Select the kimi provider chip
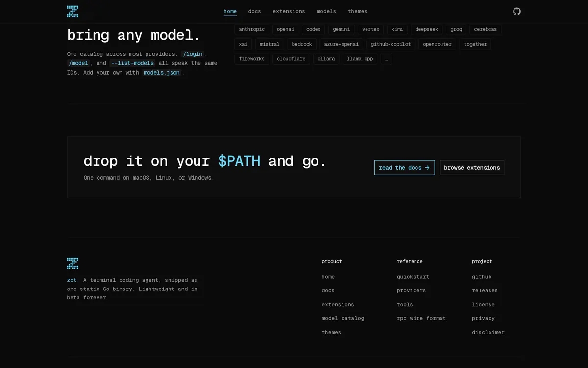This screenshot has height=368, width=588. [397, 29]
